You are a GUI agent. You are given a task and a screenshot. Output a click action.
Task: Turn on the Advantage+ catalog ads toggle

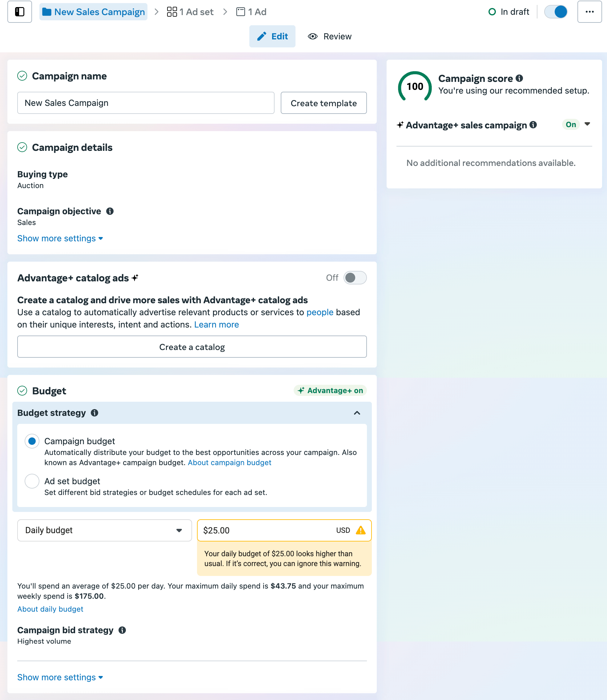click(355, 278)
